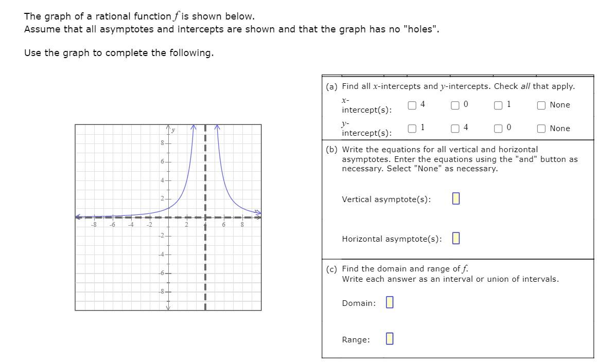Click the origin of the coordinate grid

click(169, 217)
